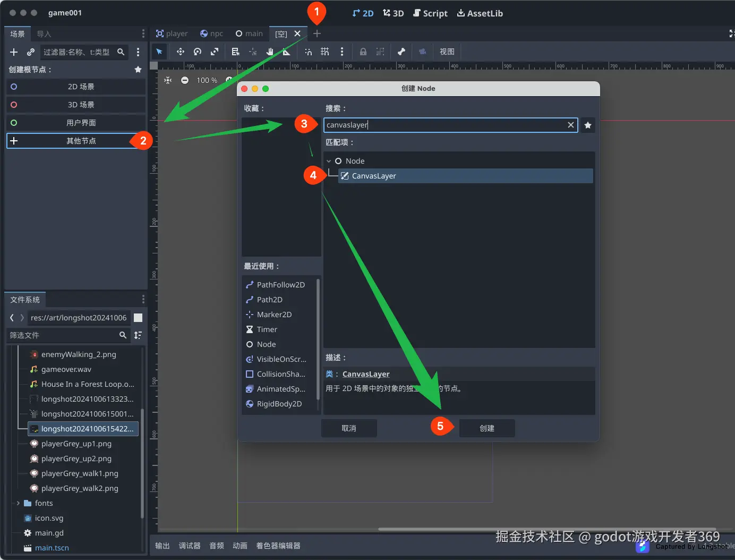Activate the Ruler measuring tool
The width and height of the screenshot is (735, 560).
point(287,52)
